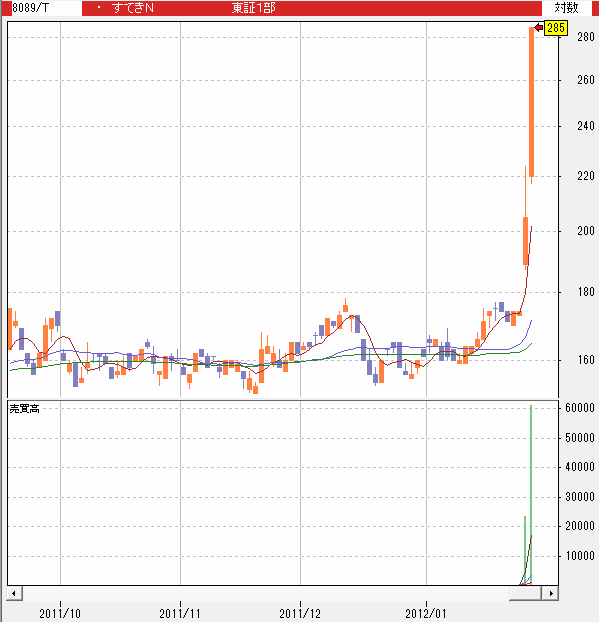Click the 160 price axis value
The width and height of the screenshot is (599, 622).
tap(586, 360)
